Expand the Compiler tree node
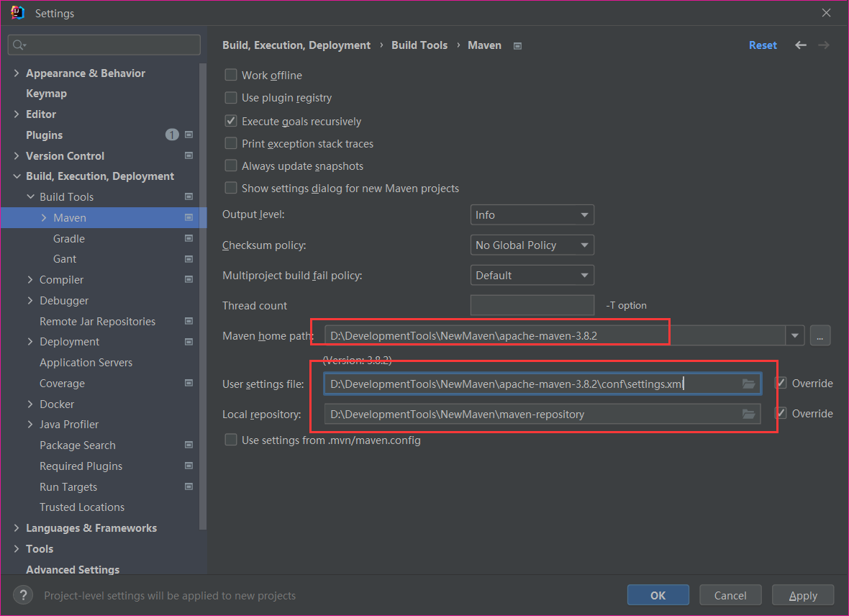Screen dimensions: 849x616 point(30,280)
